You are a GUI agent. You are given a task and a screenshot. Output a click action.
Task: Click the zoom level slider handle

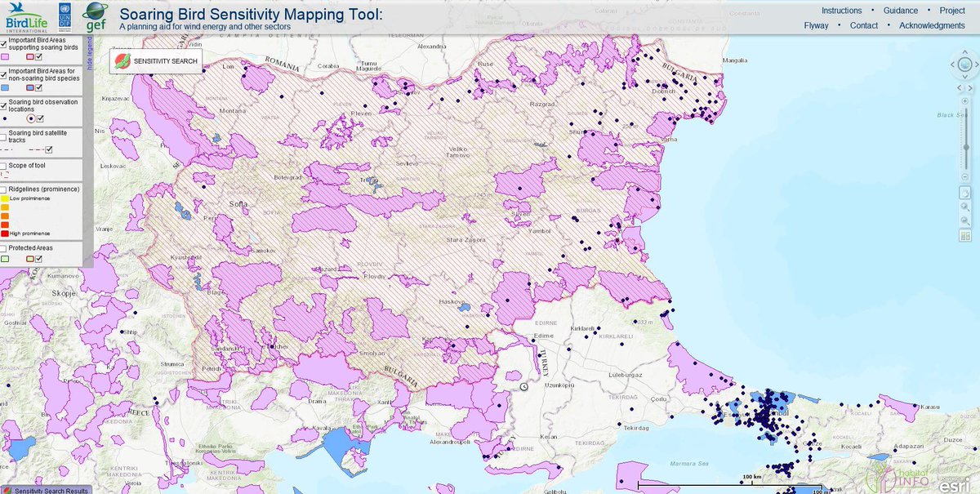pos(966,147)
